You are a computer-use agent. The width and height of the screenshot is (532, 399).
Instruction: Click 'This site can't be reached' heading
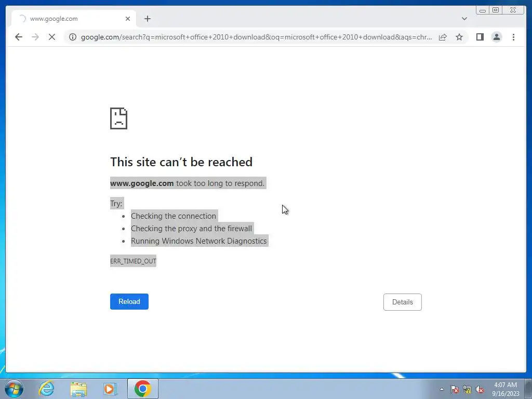tap(181, 162)
